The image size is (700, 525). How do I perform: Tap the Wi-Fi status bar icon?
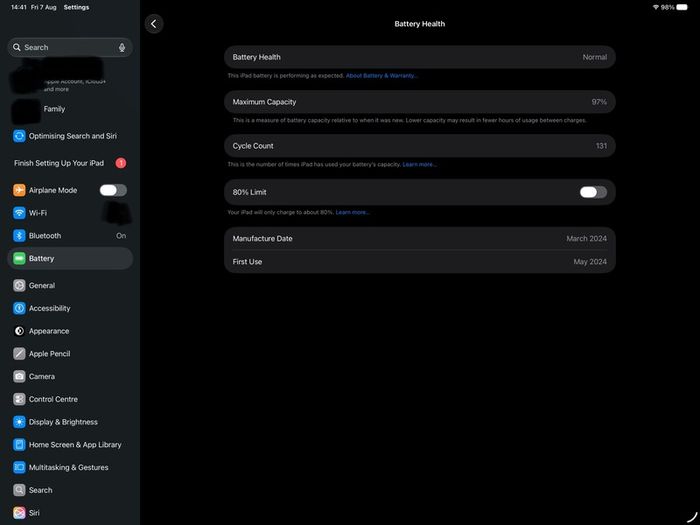tap(656, 7)
